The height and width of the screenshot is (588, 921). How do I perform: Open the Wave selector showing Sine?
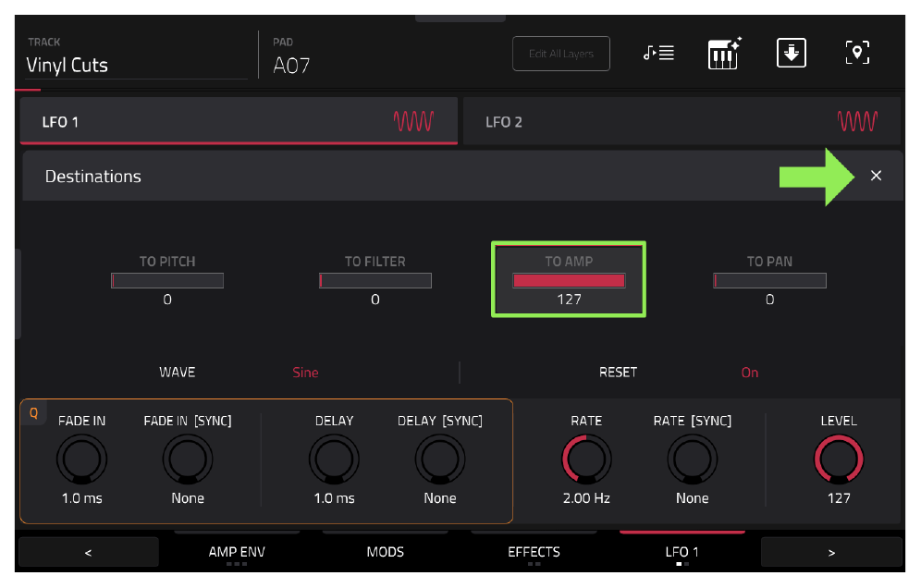point(305,373)
